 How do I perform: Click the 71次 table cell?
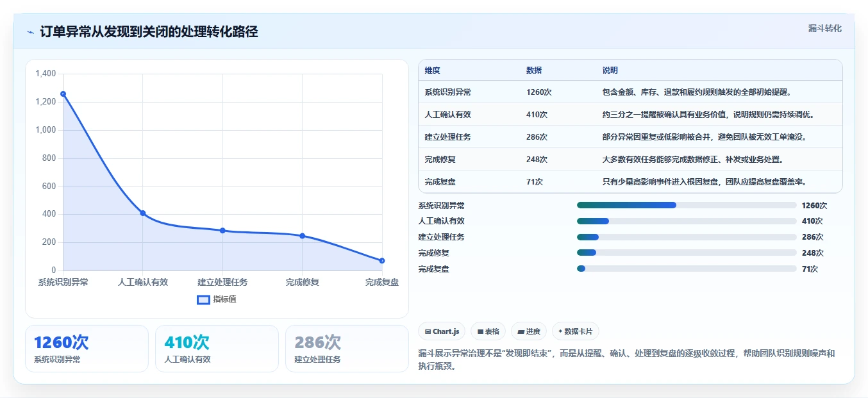pos(535,182)
